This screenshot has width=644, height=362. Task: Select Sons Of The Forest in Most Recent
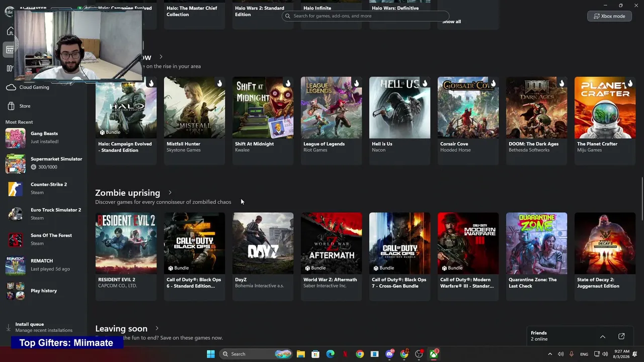click(44, 239)
